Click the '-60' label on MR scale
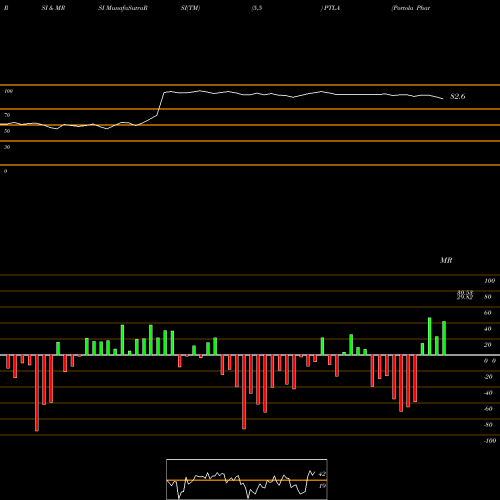This screenshot has height=500, width=500. (x=488, y=409)
